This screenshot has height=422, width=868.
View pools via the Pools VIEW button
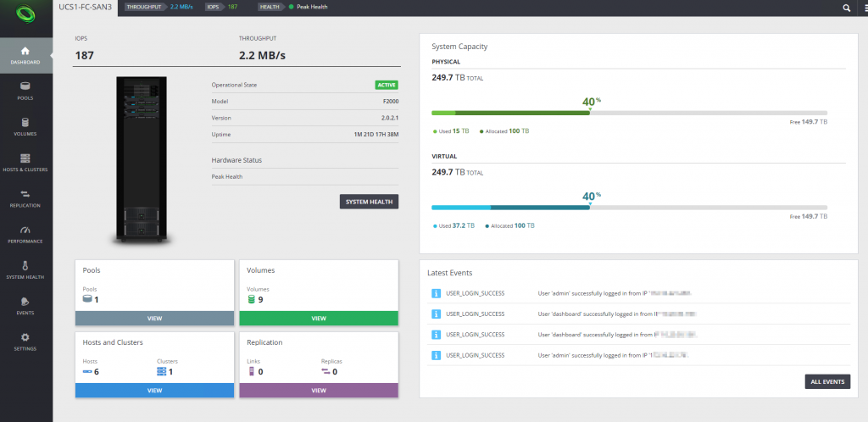[154, 319]
